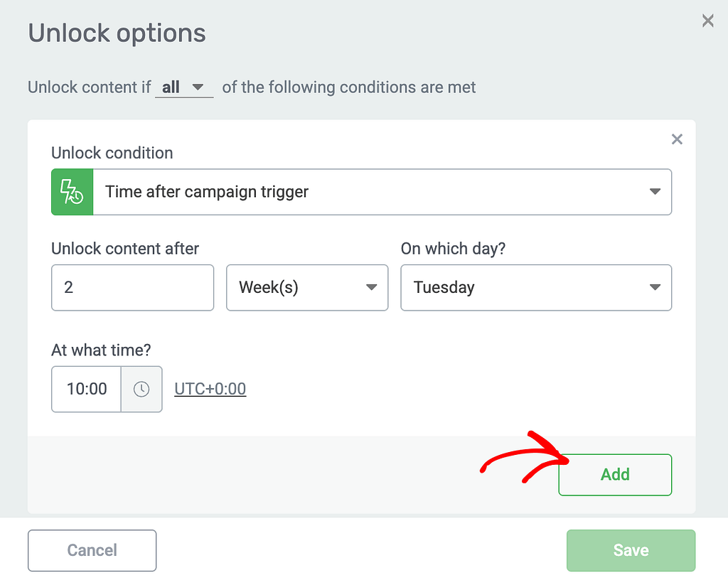Viewport: 728px width, 580px height.
Task: Click the 'On which day?' label
Action: point(453,249)
